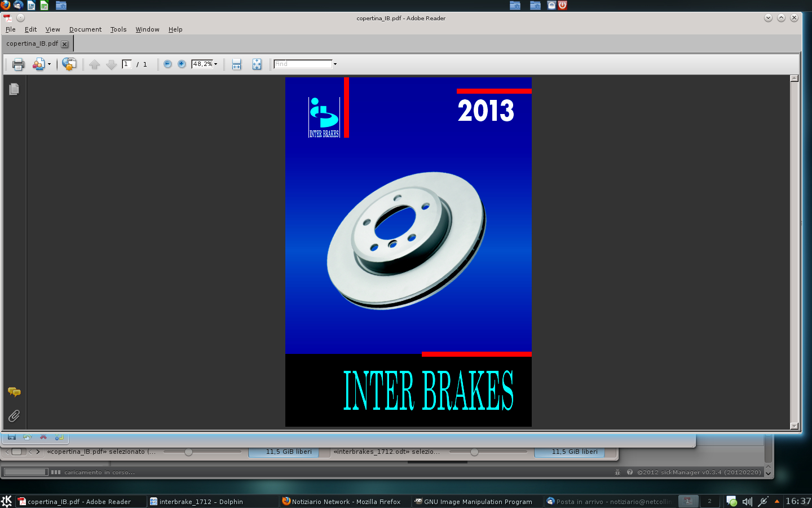
Task: Click sickManager loading progress bar
Action: 26,472
